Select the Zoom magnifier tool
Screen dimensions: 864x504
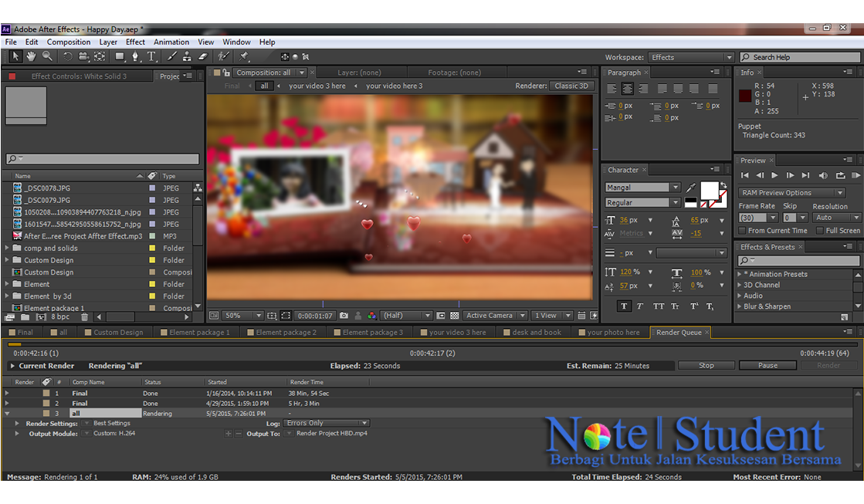click(47, 56)
